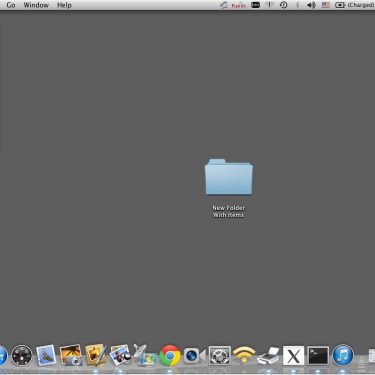Select the New Folder With Items folder
Image resolution: width=375 pixels, height=375 pixels.
point(229,188)
